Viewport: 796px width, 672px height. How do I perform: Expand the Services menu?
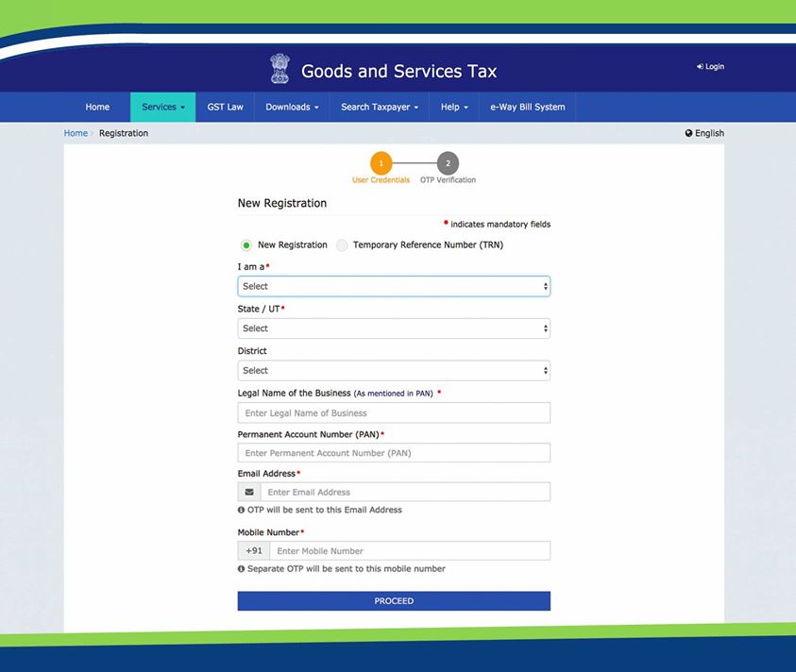(163, 107)
